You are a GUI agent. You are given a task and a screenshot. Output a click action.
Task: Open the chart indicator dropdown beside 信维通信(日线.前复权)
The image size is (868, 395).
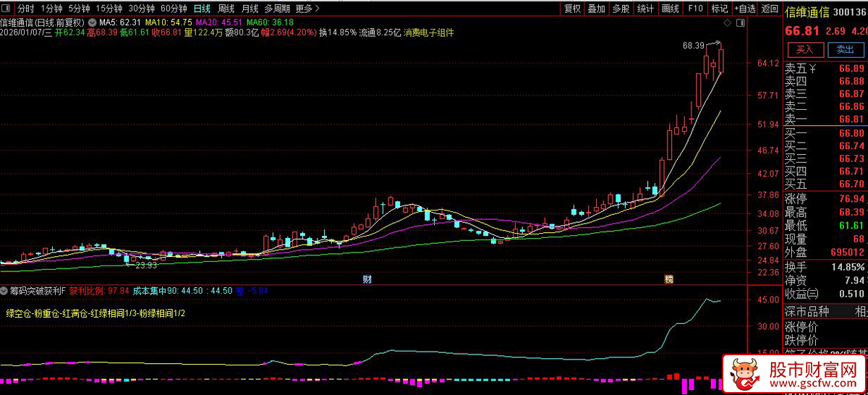(93, 22)
